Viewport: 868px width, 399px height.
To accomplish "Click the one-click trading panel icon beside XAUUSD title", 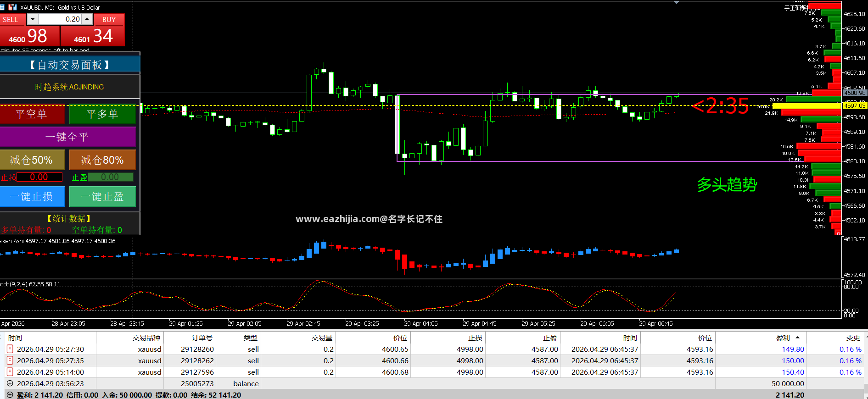I will (x=12, y=7).
